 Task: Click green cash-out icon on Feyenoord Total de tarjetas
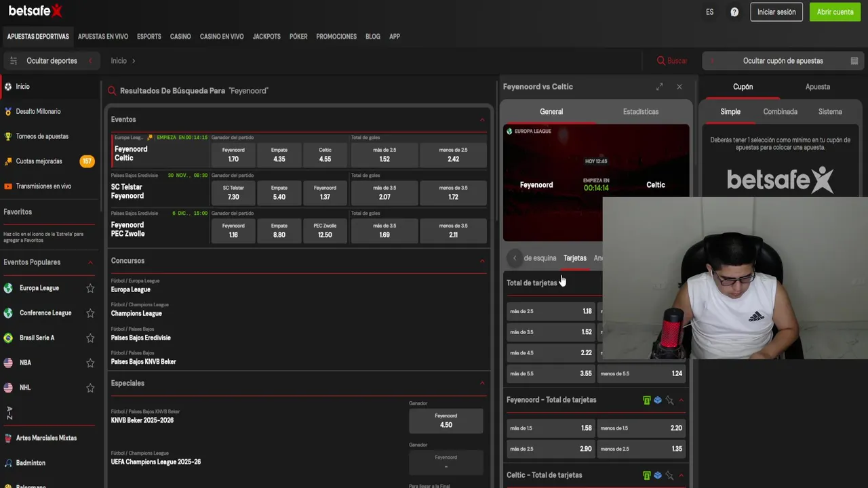coord(647,400)
